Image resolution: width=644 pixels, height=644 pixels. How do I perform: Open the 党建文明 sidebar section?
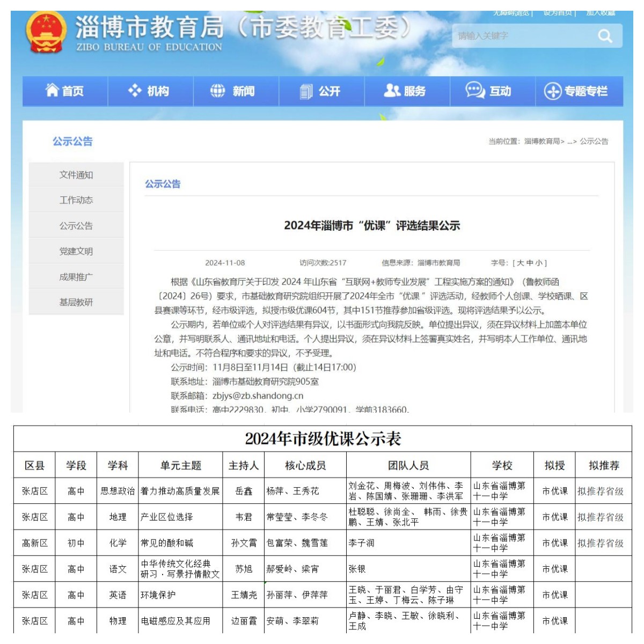[x=76, y=251]
